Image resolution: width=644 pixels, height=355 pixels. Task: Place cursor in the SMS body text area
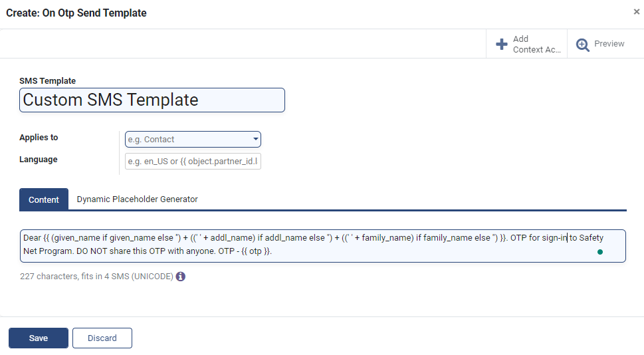[323, 246]
